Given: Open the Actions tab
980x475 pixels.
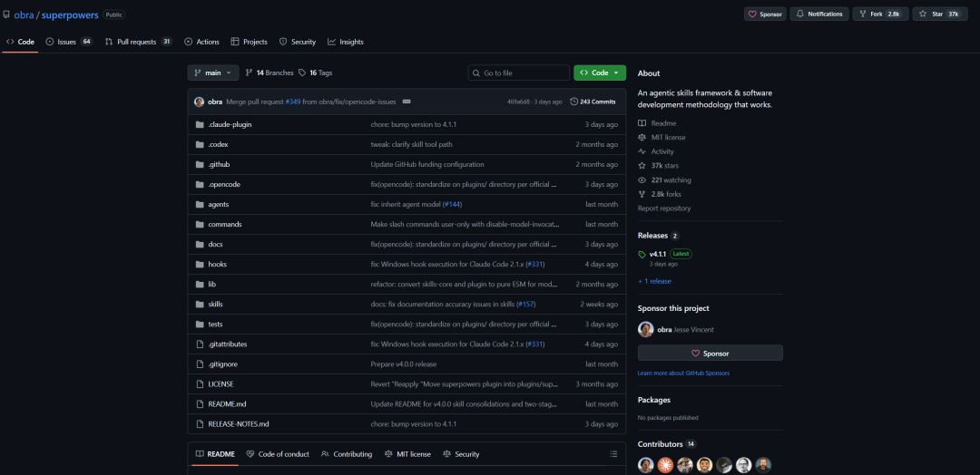Looking at the screenshot, I should 201,42.
